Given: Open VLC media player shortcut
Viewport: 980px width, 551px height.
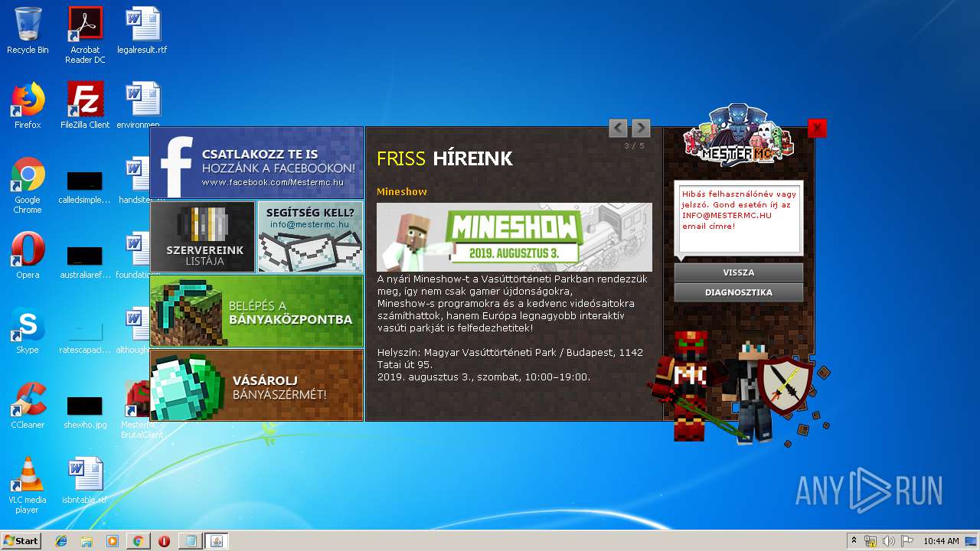Looking at the screenshot, I should (28, 485).
